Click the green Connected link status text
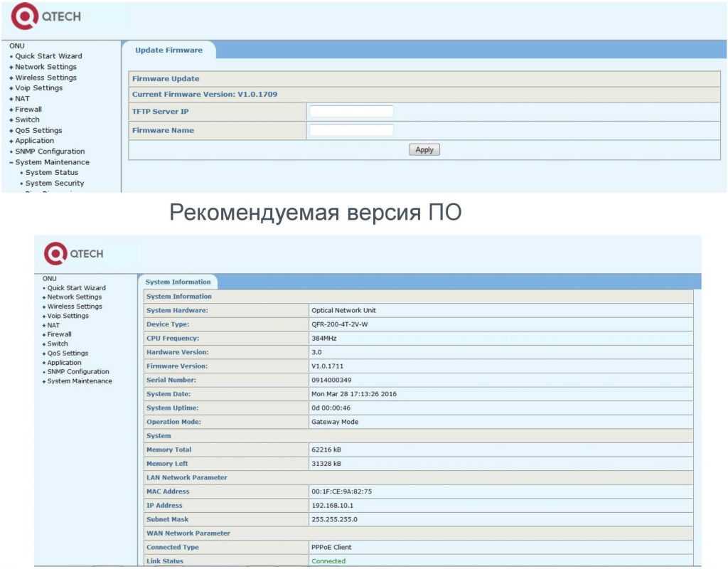This screenshot has width=728, height=569. 328,561
